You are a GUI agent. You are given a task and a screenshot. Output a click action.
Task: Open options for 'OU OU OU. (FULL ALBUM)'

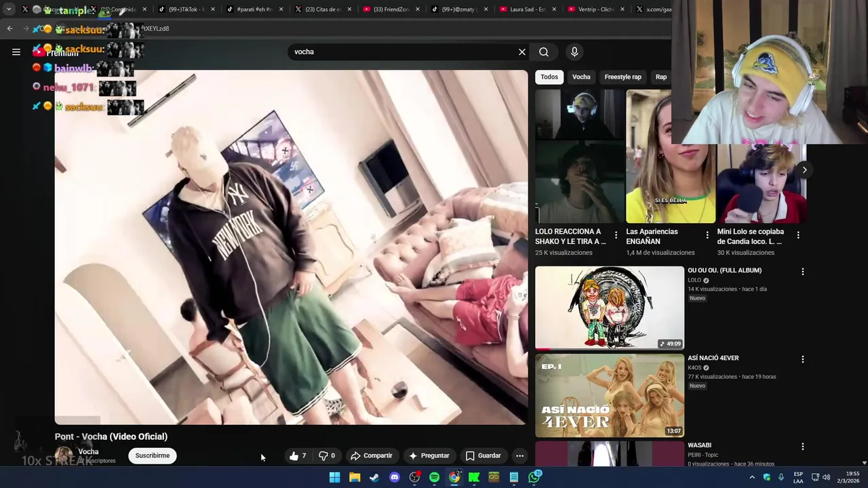pos(803,272)
